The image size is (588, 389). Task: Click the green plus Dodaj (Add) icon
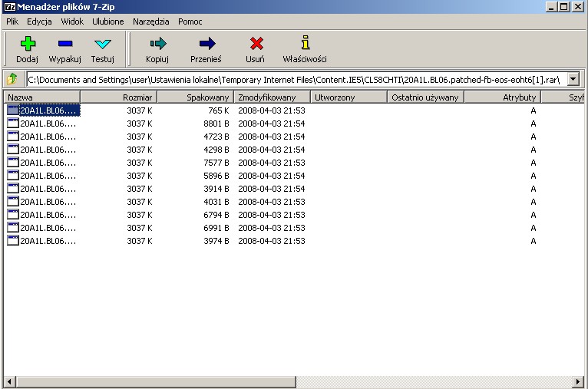click(28, 44)
